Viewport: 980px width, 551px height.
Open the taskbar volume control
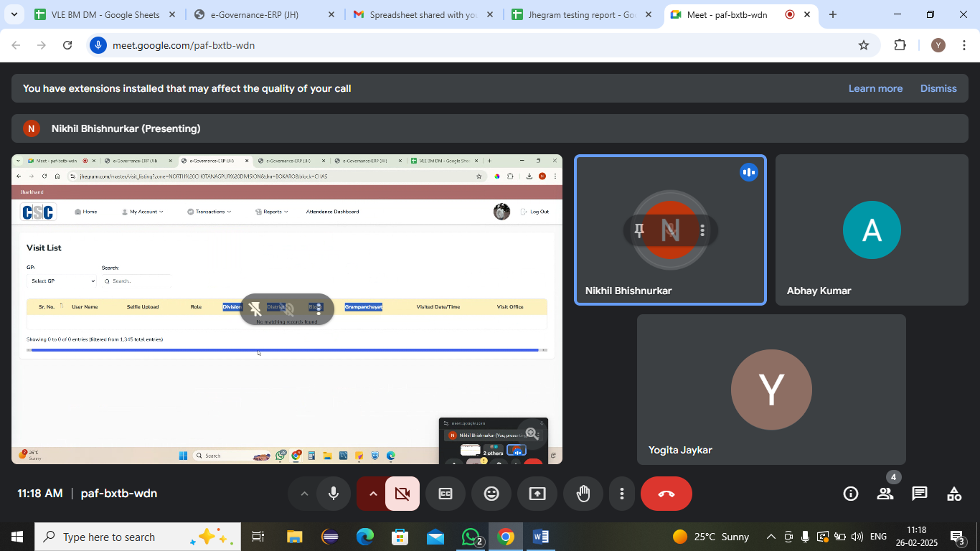(857, 537)
